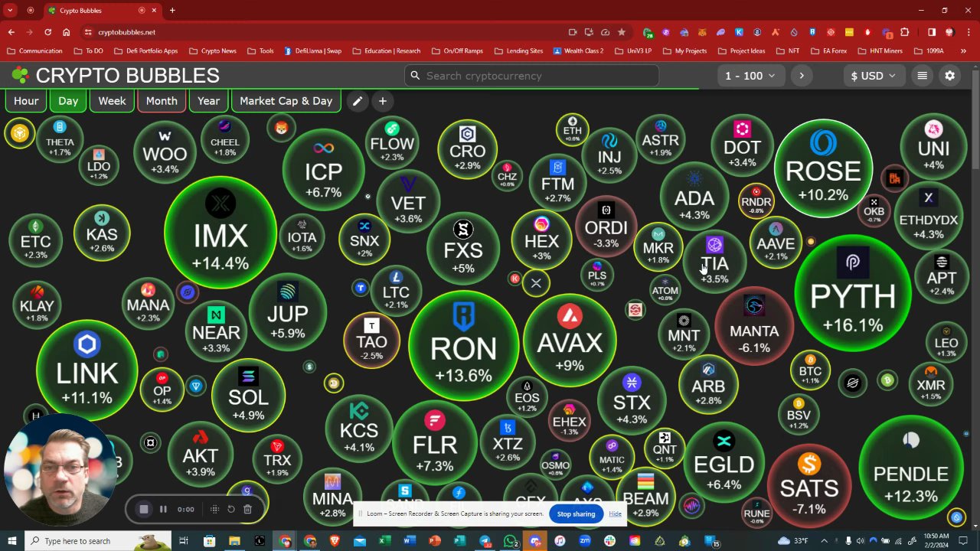Open the Lending Sites bookmark folder
The image size is (980, 551).
tap(518, 51)
